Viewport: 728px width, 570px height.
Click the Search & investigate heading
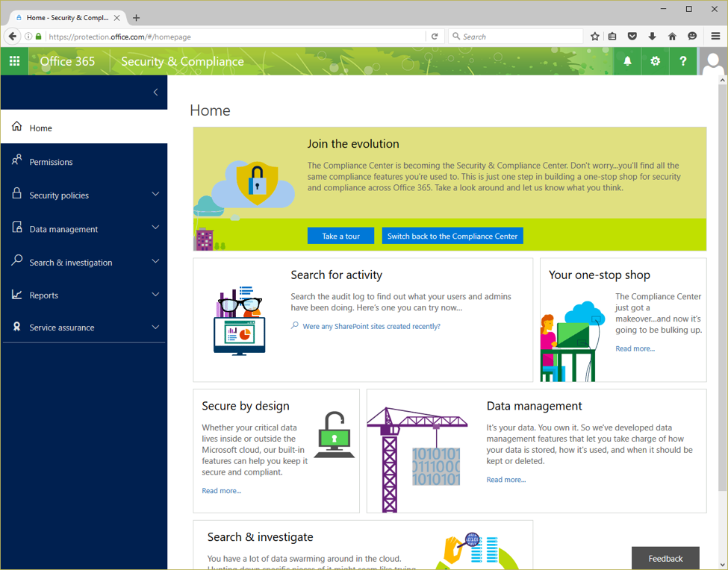tap(260, 537)
